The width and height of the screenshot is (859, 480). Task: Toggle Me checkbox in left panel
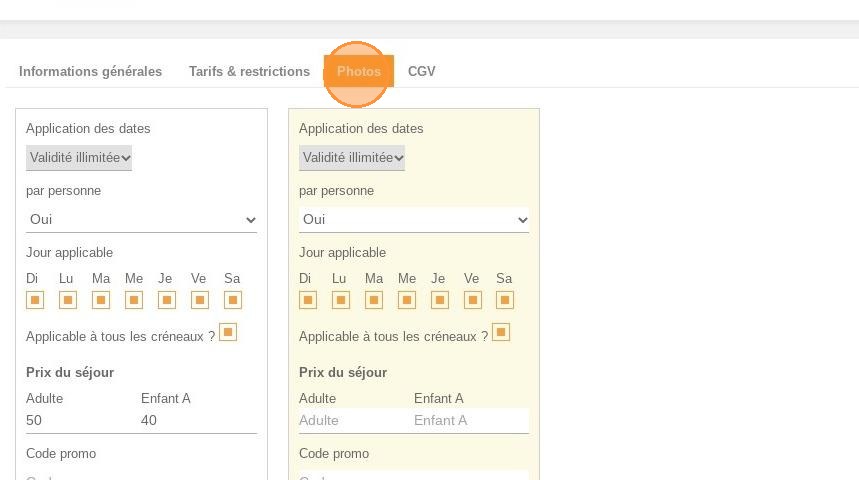tap(134, 300)
